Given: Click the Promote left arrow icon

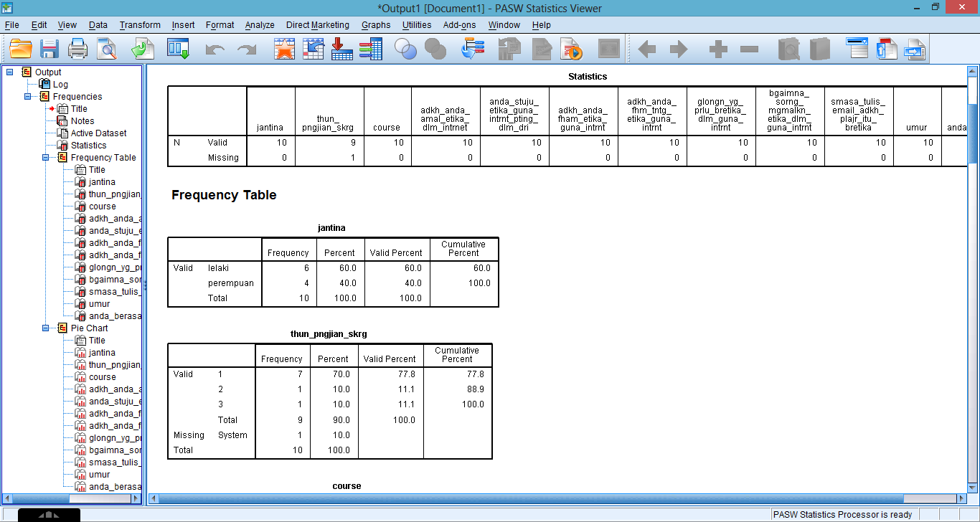Looking at the screenshot, I should [x=646, y=49].
